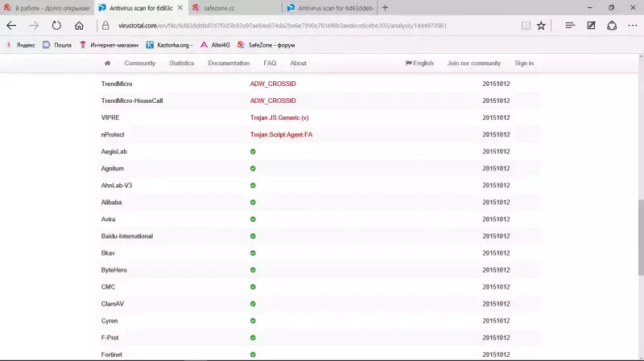Close the active Antivirus scan tab
644x361 pixels.
[x=180, y=7]
